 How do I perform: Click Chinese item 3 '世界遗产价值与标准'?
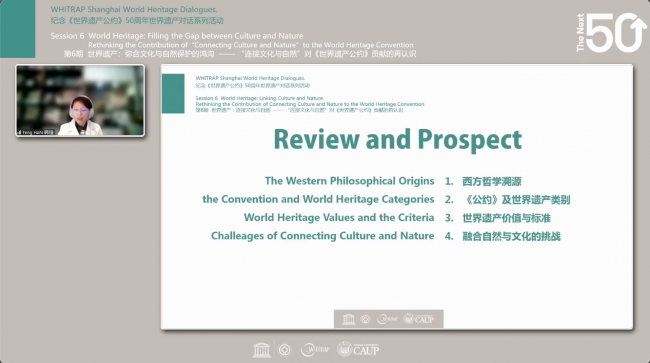(x=506, y=218)
